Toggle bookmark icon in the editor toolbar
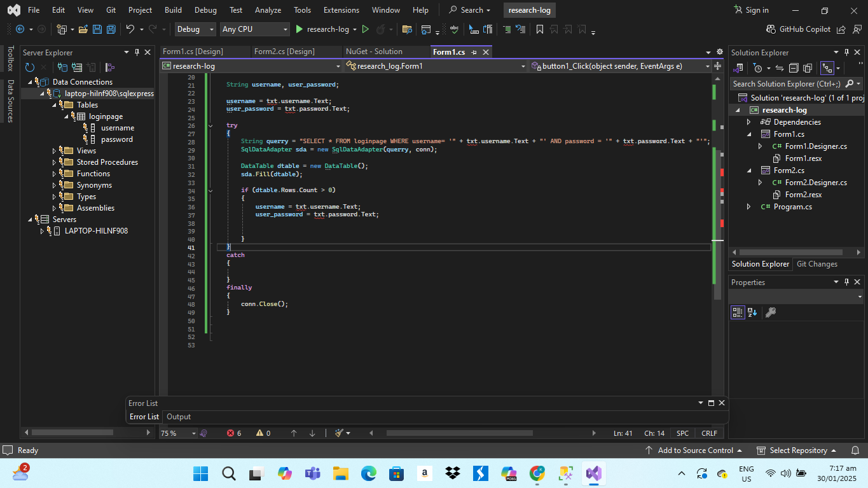Screen dimensions: 868x488 [540, 29]
